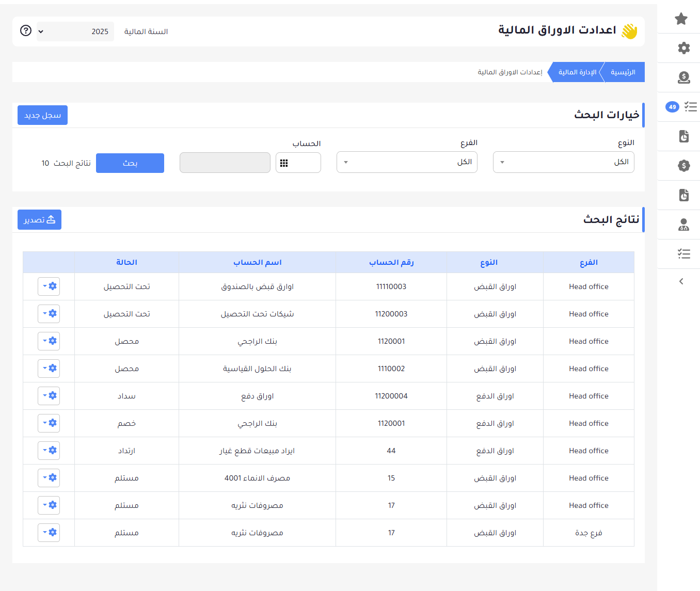Select account number 15 cell
Image resolution: width=700 pixels, height=591 pixels.
point(391,478)
